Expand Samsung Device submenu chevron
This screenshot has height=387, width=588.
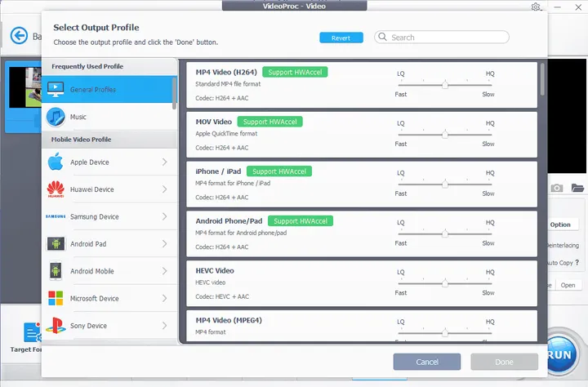[x=165, y=216]
